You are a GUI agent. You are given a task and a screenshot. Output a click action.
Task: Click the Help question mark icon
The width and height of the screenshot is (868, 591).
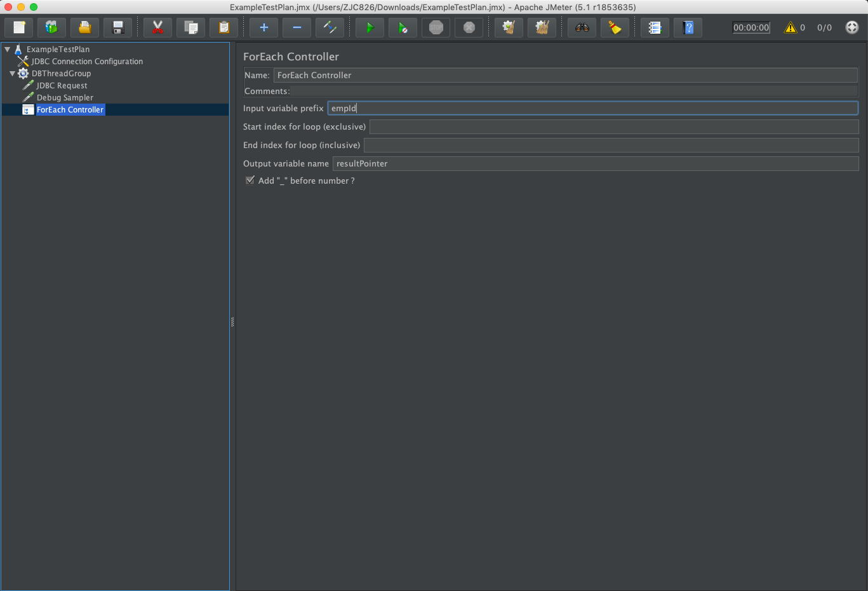(688, 27)
